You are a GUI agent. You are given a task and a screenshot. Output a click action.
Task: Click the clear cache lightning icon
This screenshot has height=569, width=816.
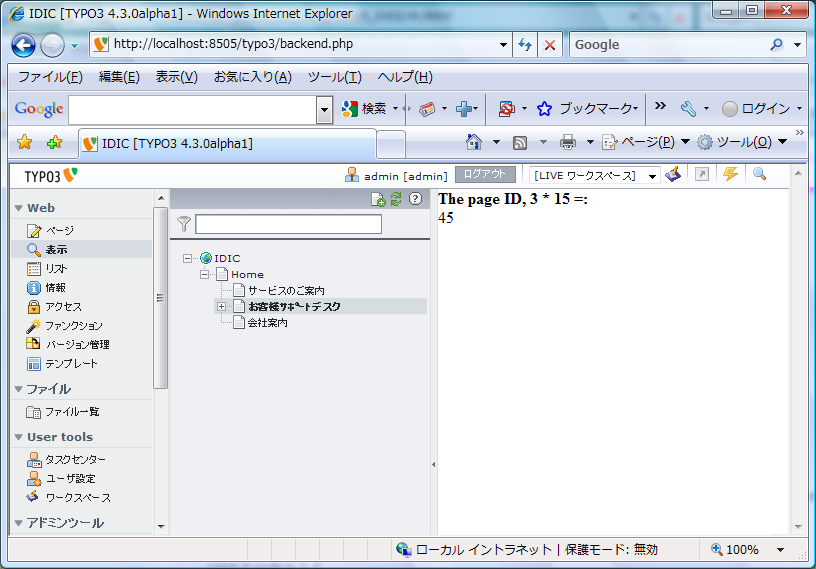tap(730, 173)
